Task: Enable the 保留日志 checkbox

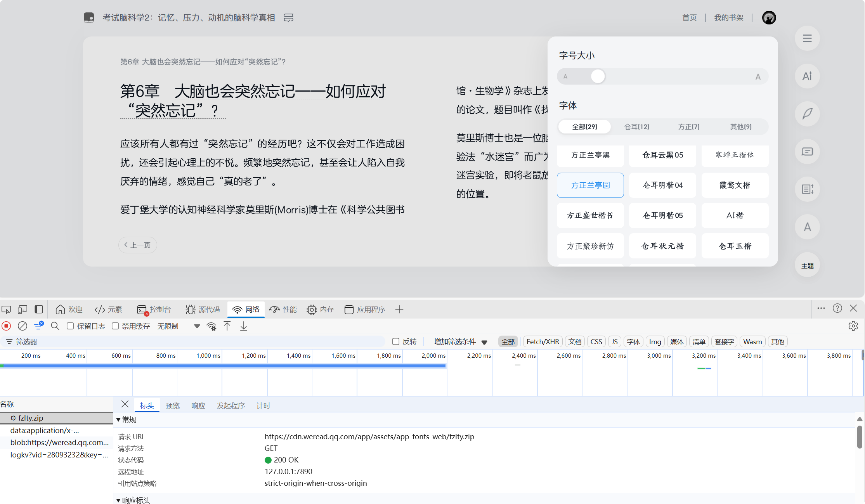Action: [x=70, y=326]
